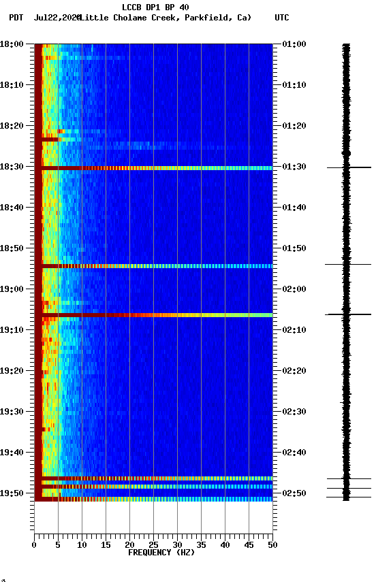The image size is (376, 588).
Task: Click the 25 Hz frequency axis label
Action: [x=153, y=546]
